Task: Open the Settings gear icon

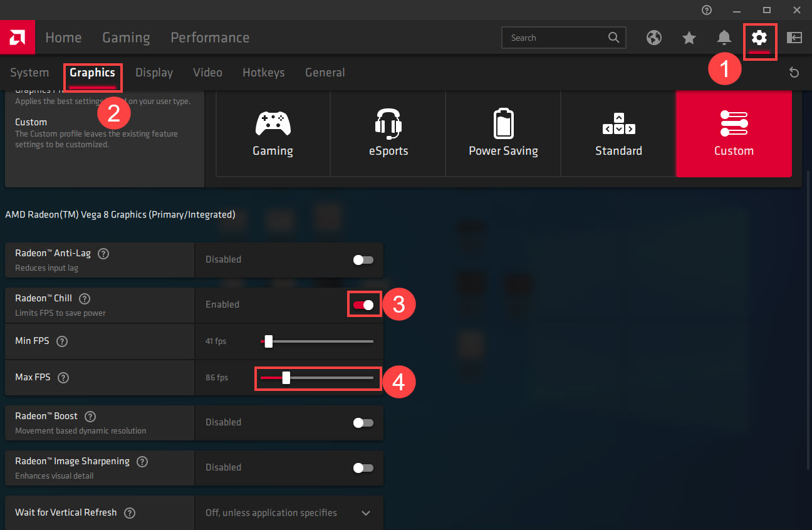Action: coord(759,38)
